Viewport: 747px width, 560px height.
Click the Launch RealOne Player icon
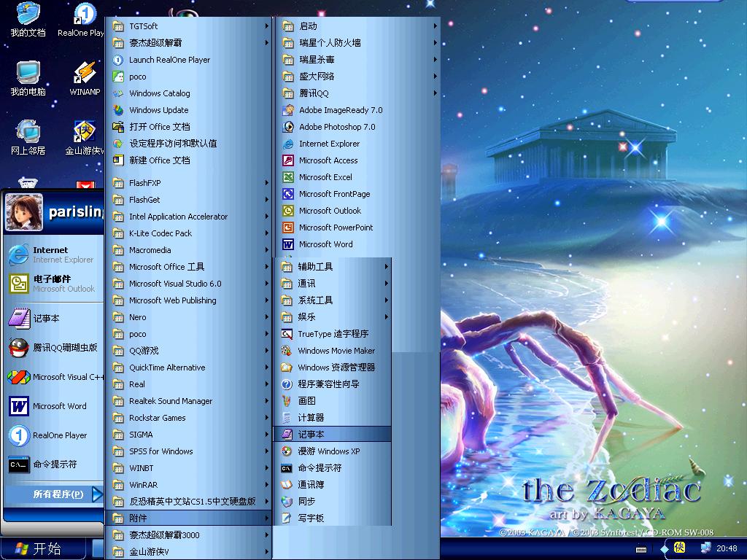[117, 60]
